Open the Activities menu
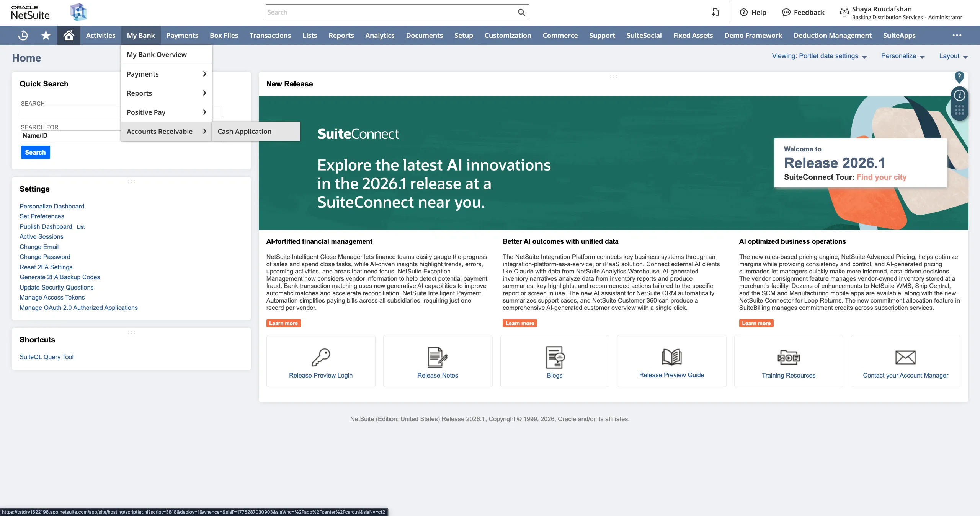The image size is (980, 516). tap(101, 35)
